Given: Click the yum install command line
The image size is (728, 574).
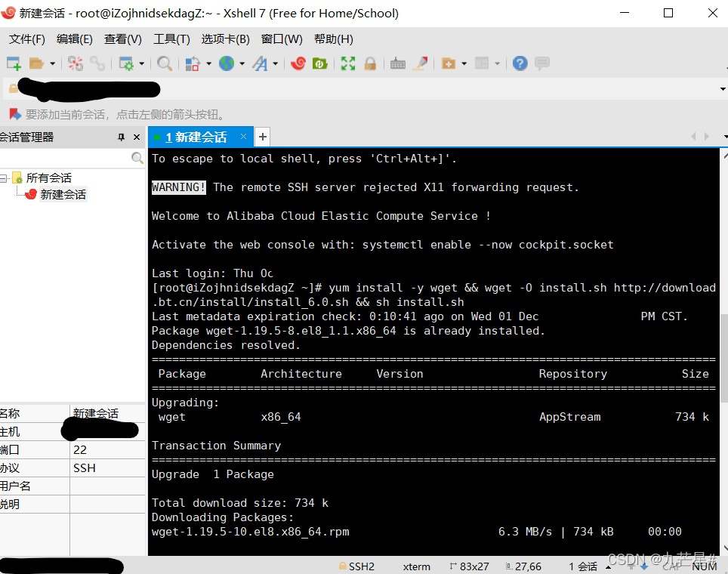Looking at the screenshot, I should (433, 295).
